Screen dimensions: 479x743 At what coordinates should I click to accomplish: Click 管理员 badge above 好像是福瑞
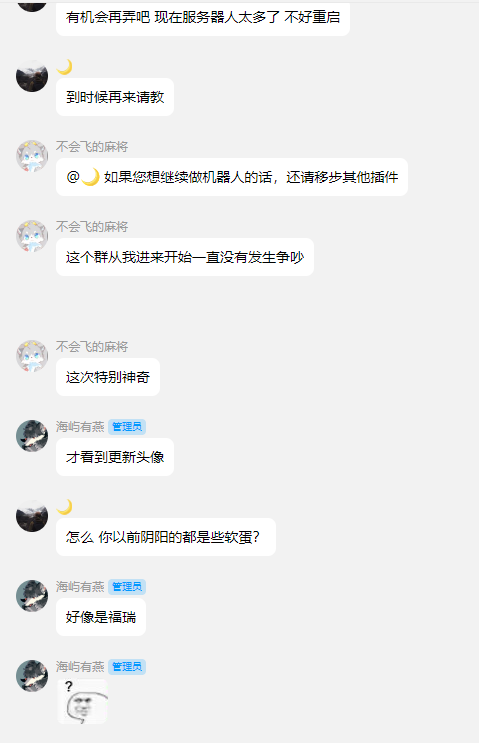click(127, 587)
